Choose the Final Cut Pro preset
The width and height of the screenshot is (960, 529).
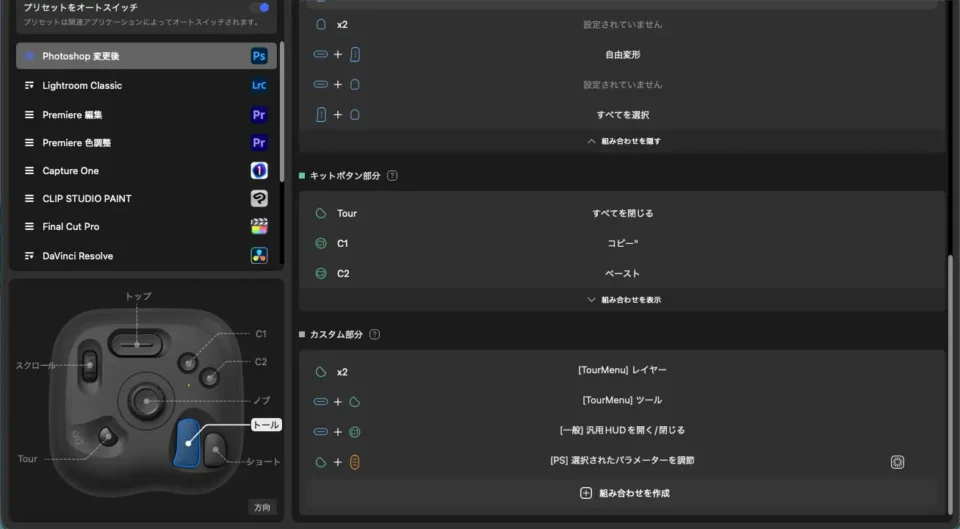coord(146,227)
